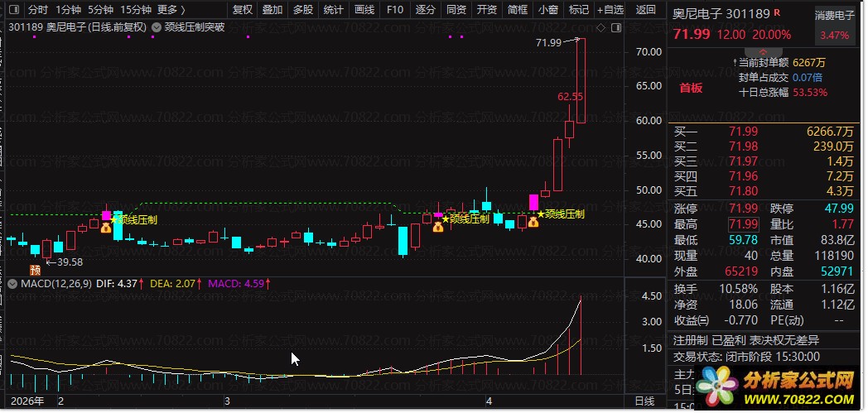Click the 日线 period label at chart bottom-right
The image size is (868, 413).
[x=644, y=401]
